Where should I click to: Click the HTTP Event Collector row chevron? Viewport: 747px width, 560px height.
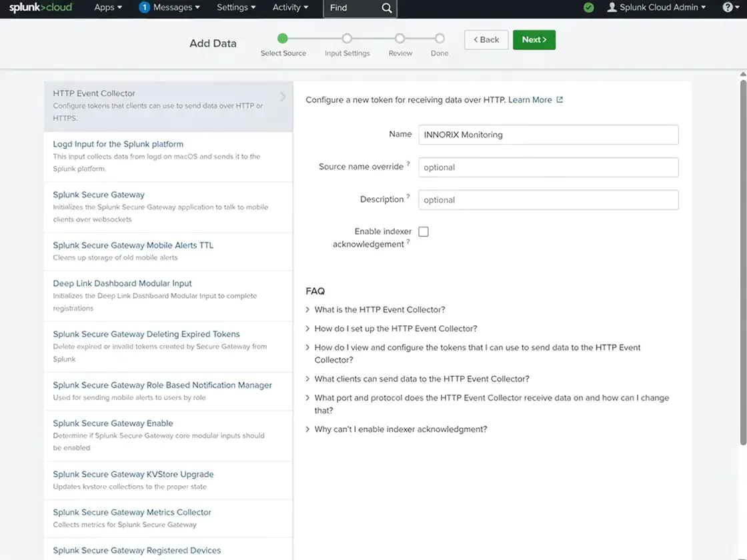pos(283,97)
